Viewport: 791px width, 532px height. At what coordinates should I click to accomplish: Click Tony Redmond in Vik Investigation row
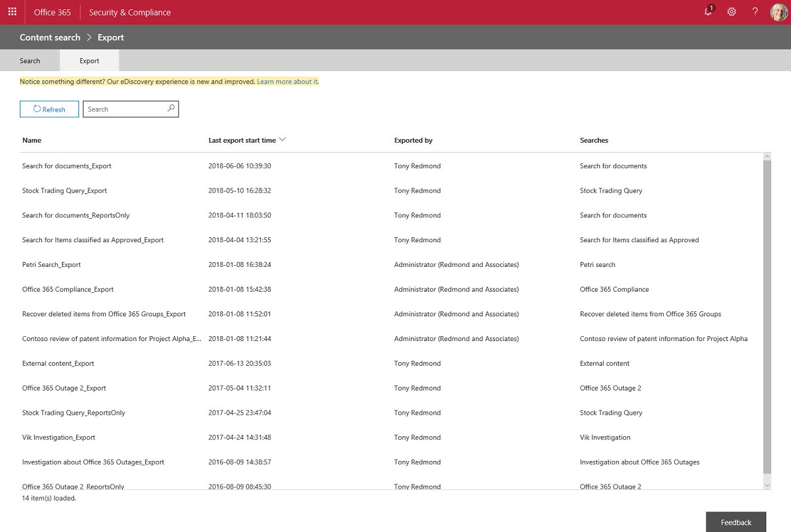tap(418, 437)
